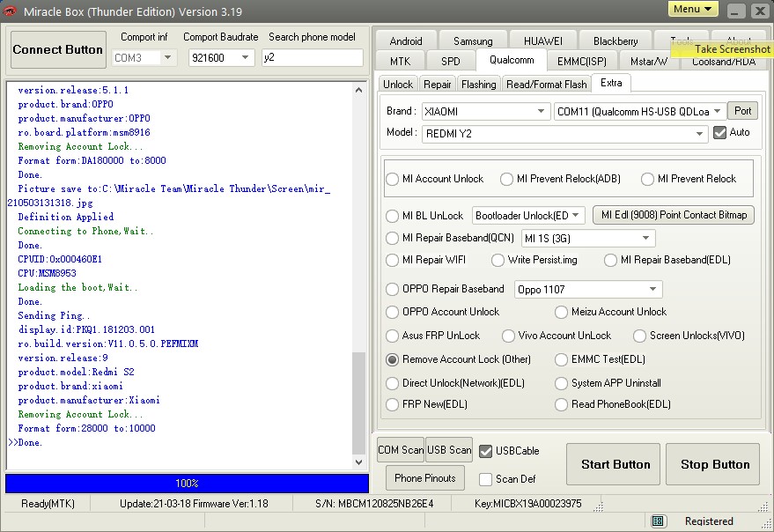Click the Start Button
This screenshot has height=532, width=774.
613,464
